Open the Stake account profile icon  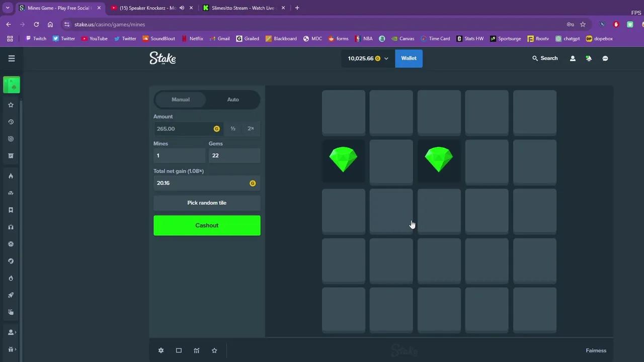coord(573,58)
